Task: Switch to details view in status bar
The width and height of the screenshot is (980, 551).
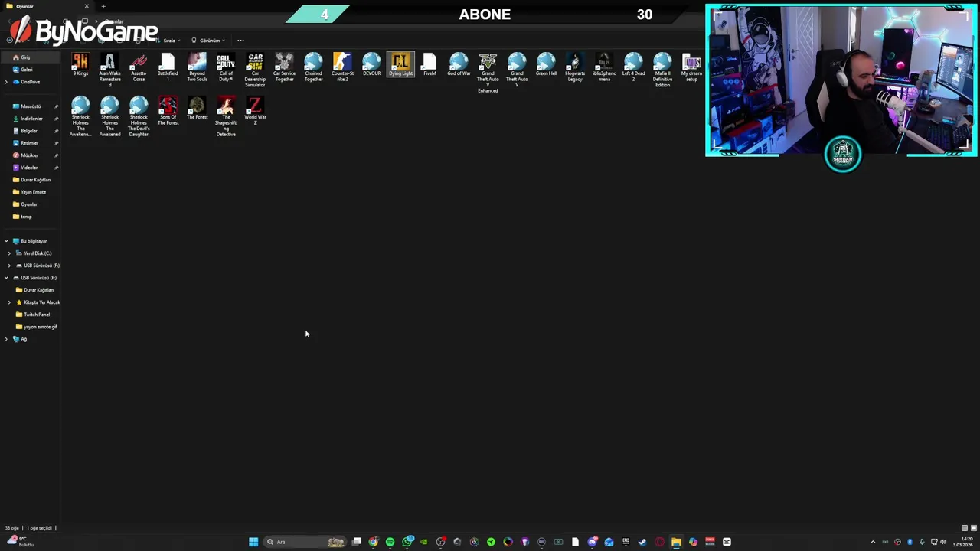Action: pos(964,528)
